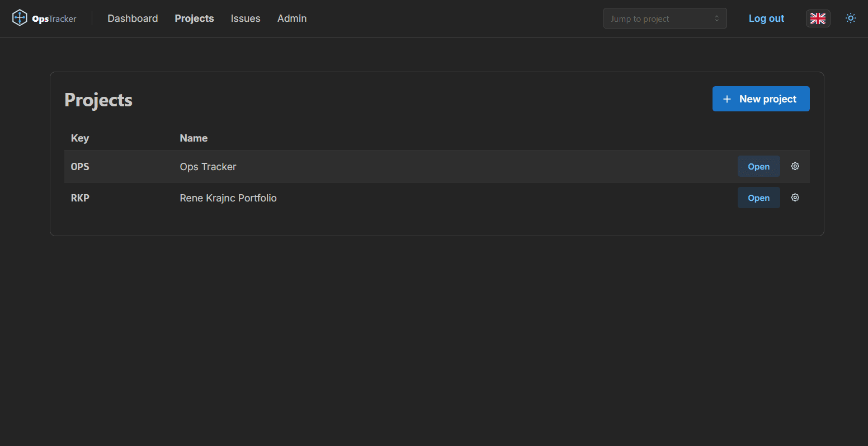868x446 pixels.
Task: Open project settings gear for Ops Tracker
Action: [795, 166]
